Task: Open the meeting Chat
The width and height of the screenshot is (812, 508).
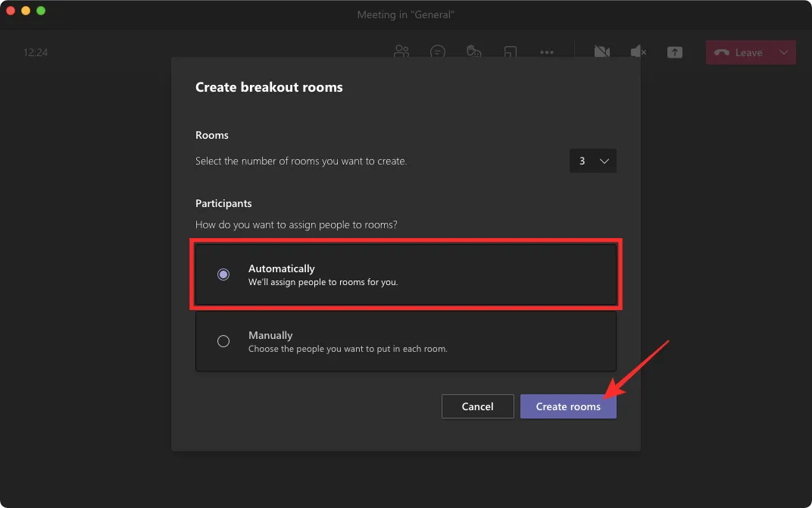Action: 438,52
